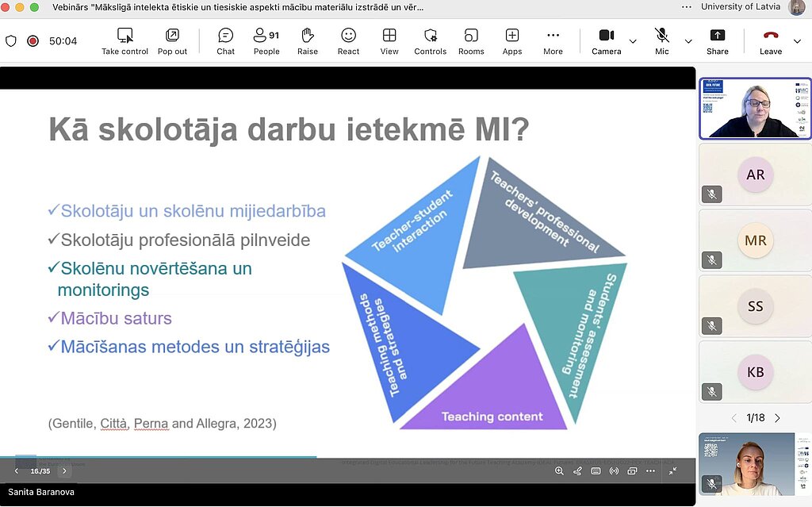Toggle the Camera on or off
The height and width of the screenshot is (507, 812).
(x=607, y=41)
